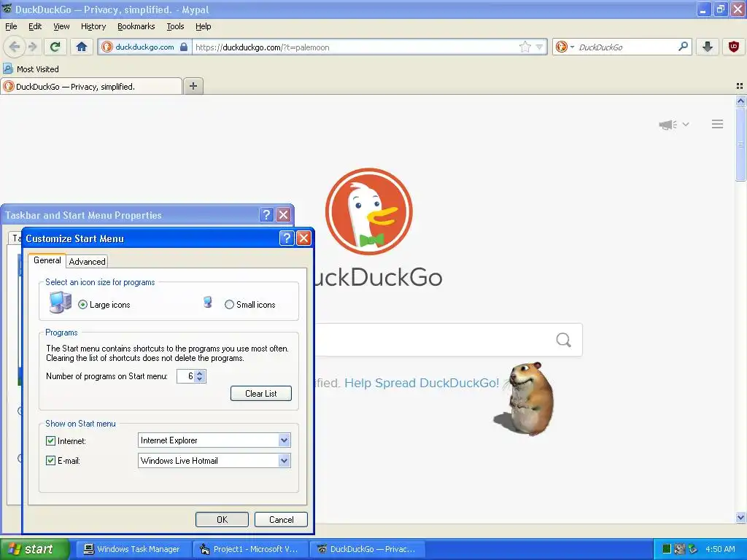Click the number of programs field
This screenshot has height=560, width=747.
point(186,376)
